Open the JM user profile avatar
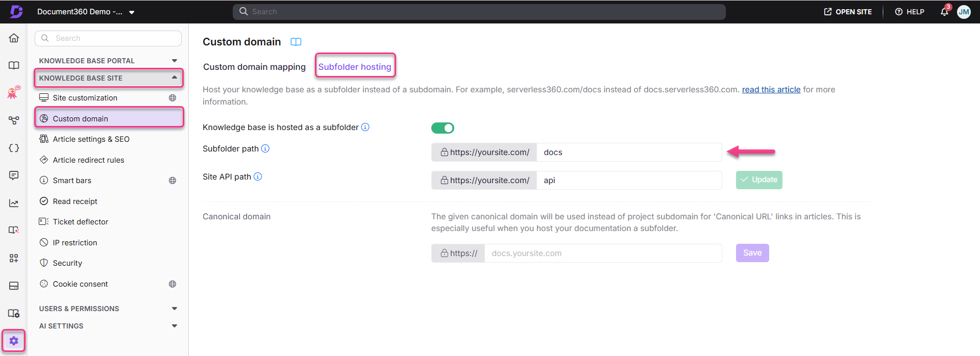Image resolution: width=980 pixels, height=356 pixels. [964, 12]
